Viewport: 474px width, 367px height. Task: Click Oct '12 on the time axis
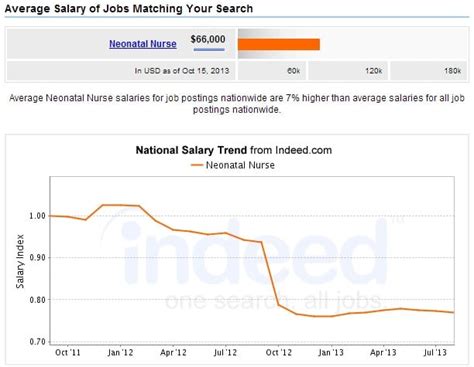point(278,353)
